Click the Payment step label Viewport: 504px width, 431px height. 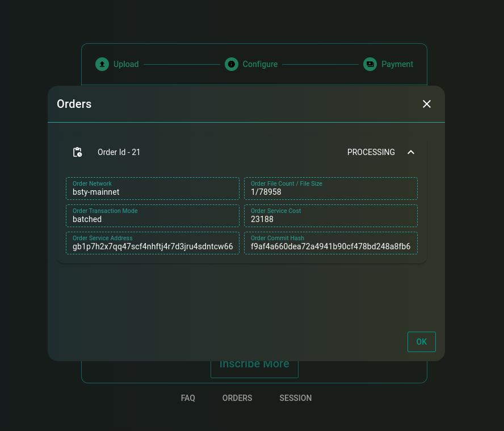coord(397,64)
